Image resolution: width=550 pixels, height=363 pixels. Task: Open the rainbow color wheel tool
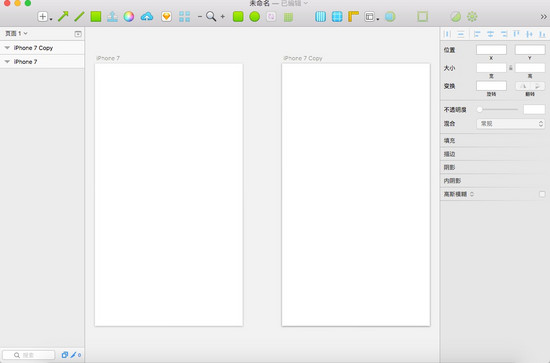[129, 16]
